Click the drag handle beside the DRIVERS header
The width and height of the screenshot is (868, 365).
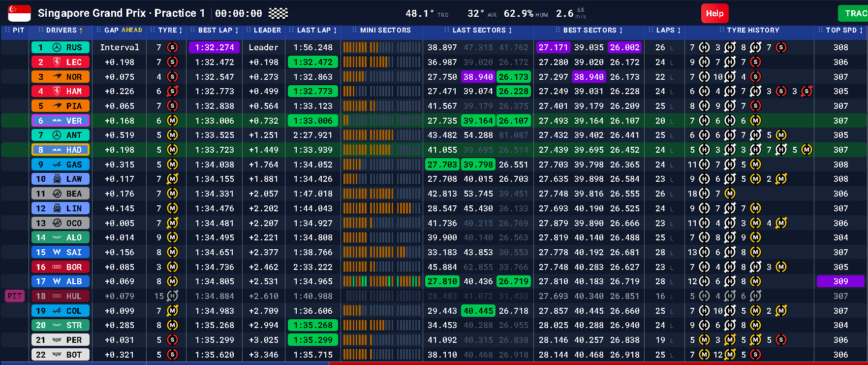pyautogui.click(x=40, y=30)
